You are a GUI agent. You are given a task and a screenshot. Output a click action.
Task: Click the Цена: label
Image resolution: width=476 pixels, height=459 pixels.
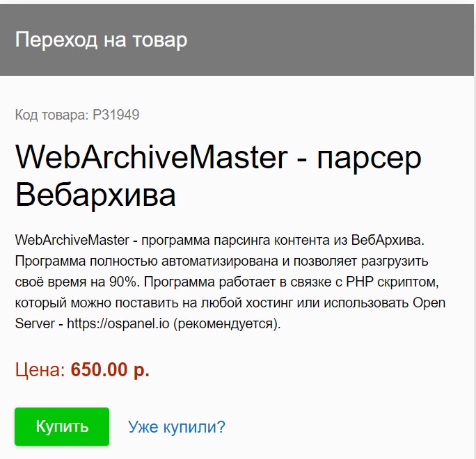pyautogui.click(x=40, y=370)
